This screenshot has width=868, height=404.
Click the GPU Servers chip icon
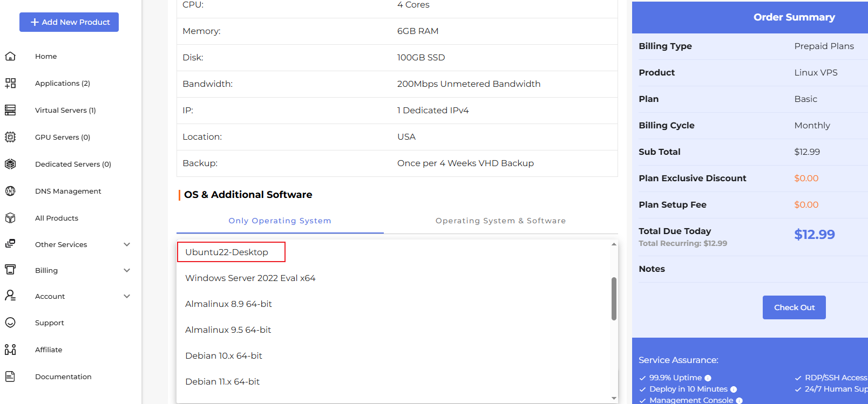pos(10,137)
